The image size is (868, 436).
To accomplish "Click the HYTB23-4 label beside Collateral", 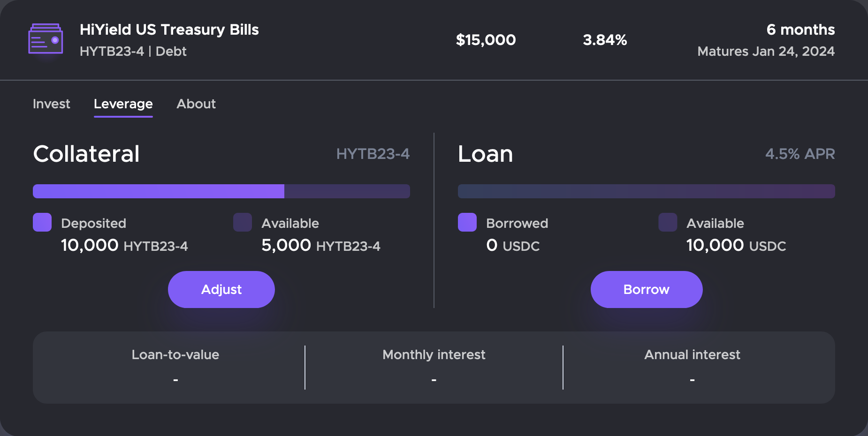I will pyautogui.click(x=373, y=153).
